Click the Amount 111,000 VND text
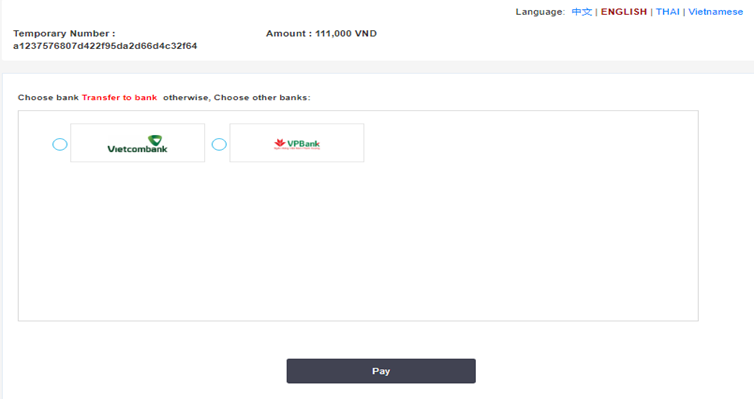 (x=321, y=34)
